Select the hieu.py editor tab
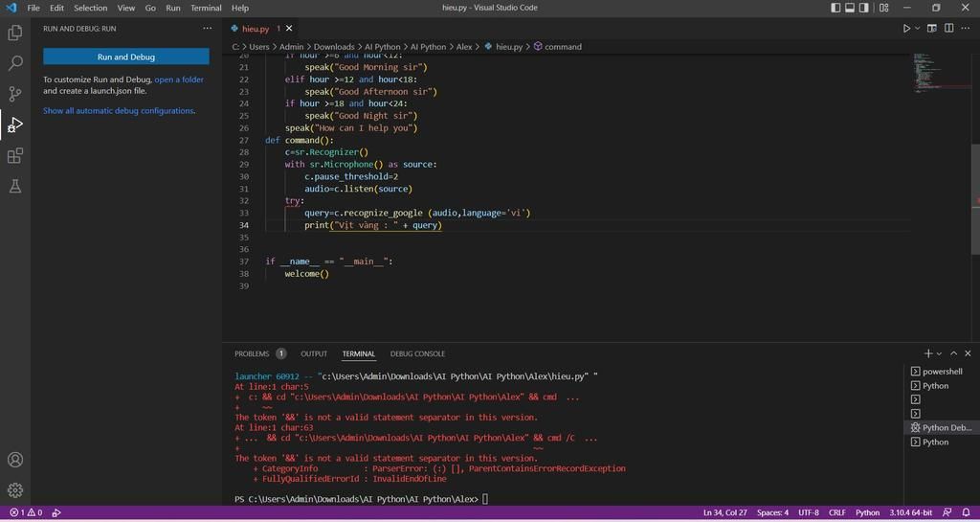 coord(261,29)
